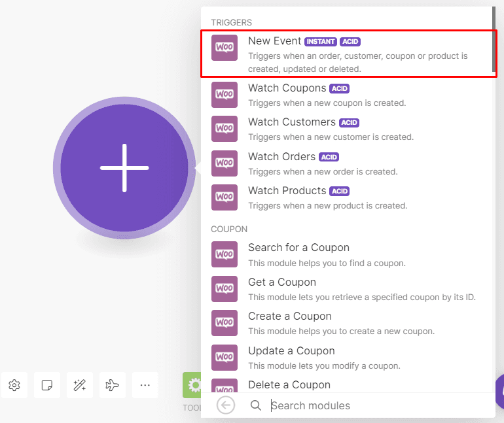504x423 pixels.
Task: Click the magnifier search icon
Action: (255, 405)
